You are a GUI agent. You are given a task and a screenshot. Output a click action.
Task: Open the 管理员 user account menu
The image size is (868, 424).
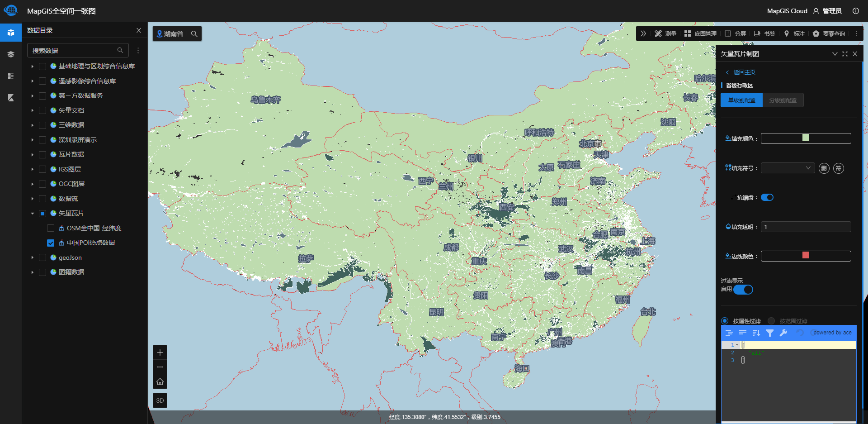click(x=827, y=11)
